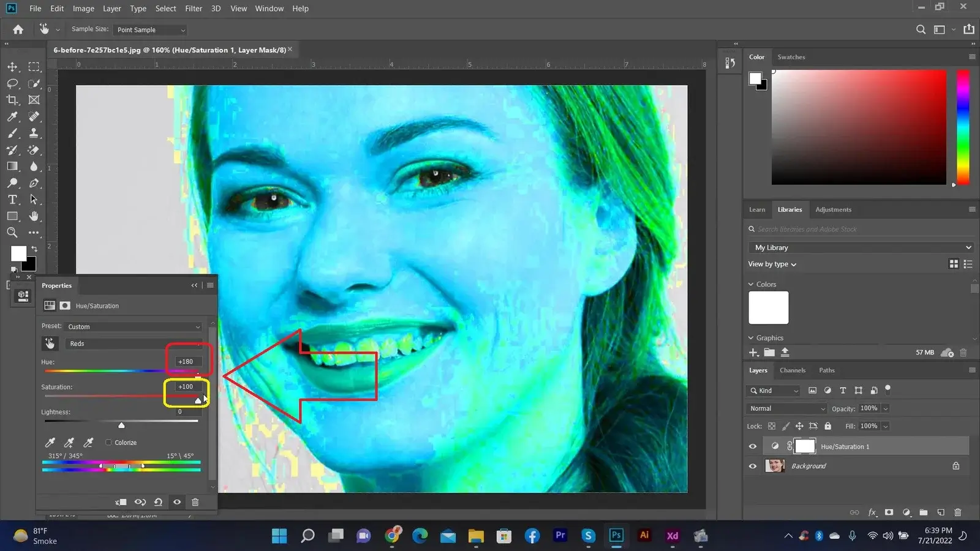Open the Preset dropdown showing Custom
Image resolution: width=980 pixels, height=551 pixels.
coord(134,327)
